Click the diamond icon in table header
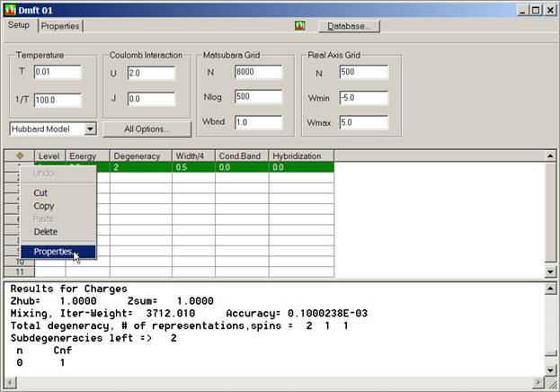560x392 pixels. pos(19,156)
